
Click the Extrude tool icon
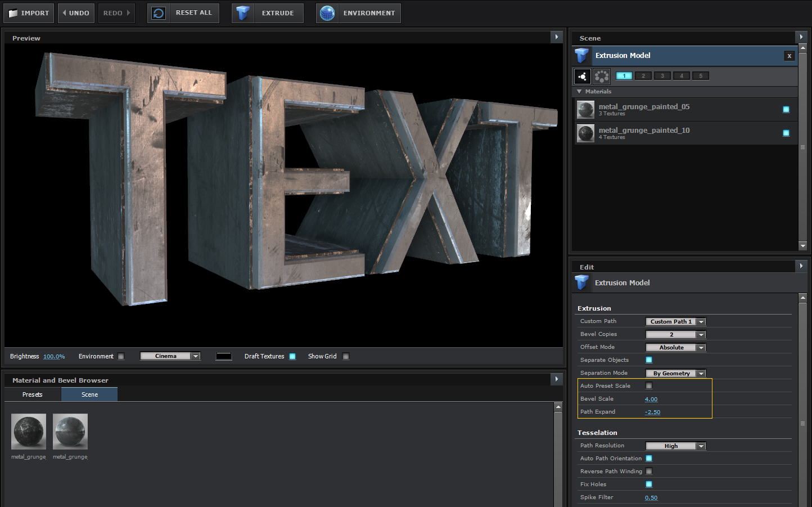tap(243, 13)
